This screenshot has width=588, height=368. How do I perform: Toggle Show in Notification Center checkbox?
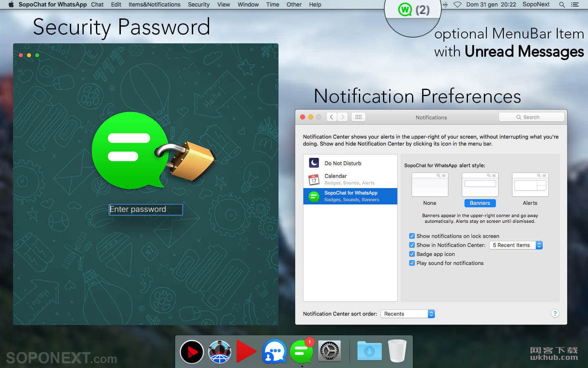(x=412, y=245)
